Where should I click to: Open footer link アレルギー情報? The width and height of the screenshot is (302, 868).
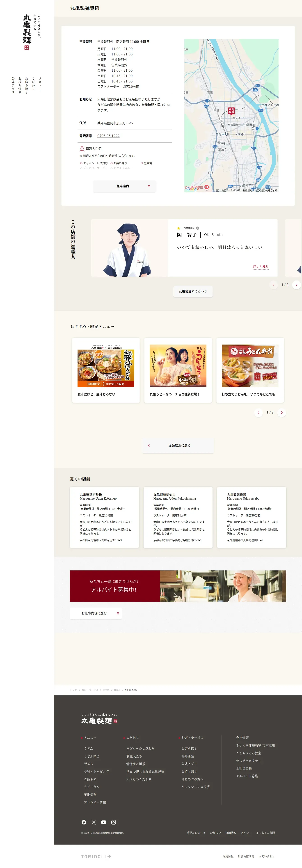click(95, 802)
